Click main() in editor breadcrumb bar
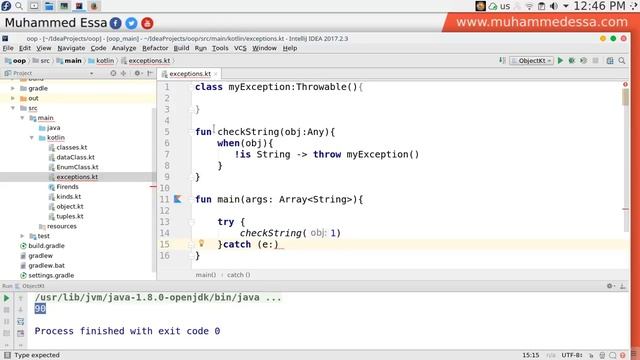 [206, 275]
